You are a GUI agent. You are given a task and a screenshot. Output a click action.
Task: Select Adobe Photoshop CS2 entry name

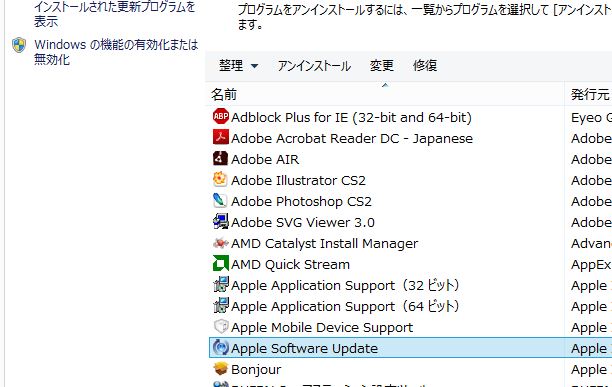[x=301, y=201]
